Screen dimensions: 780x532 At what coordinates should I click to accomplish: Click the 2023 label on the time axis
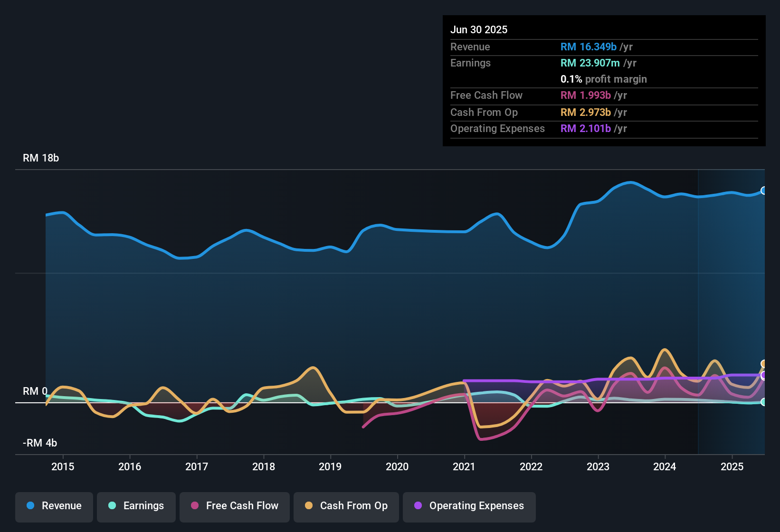[x=599, y=466]
